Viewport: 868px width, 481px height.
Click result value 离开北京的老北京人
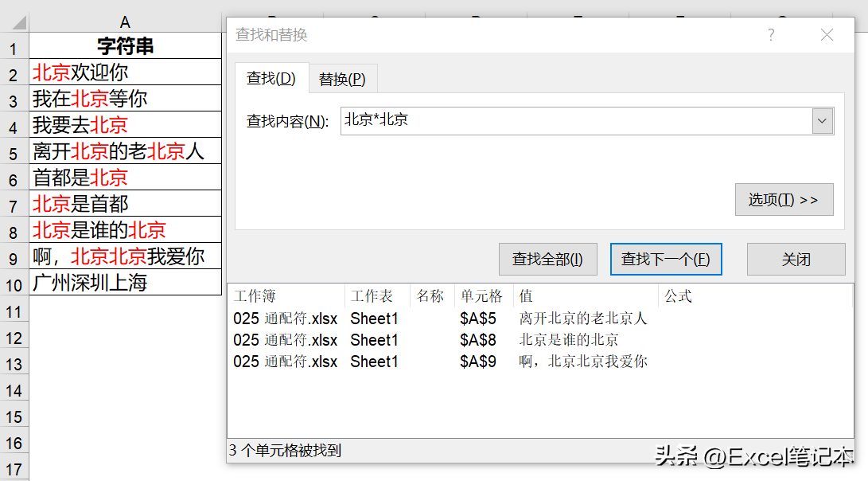[583, 319]
